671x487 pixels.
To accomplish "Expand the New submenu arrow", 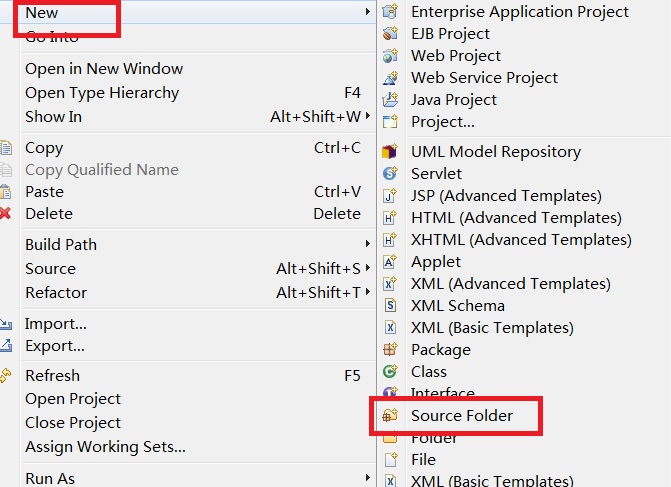I will tap(368, 12).
